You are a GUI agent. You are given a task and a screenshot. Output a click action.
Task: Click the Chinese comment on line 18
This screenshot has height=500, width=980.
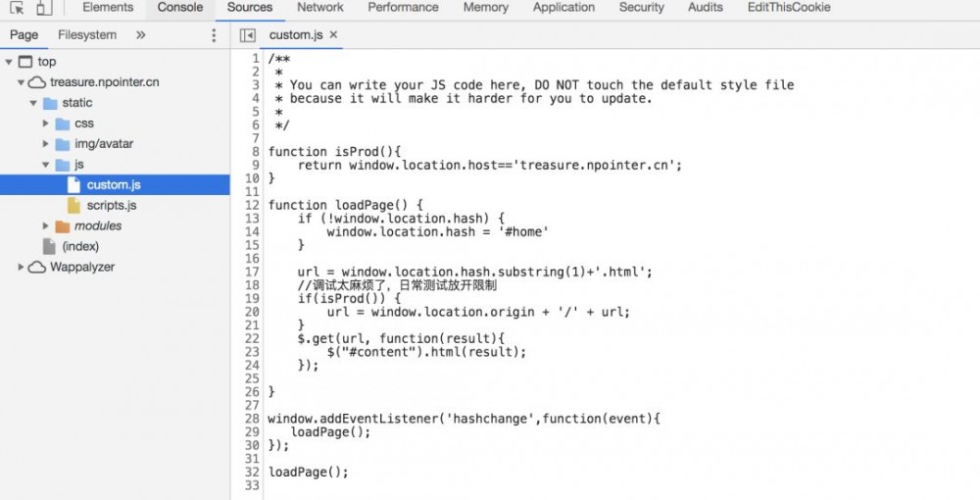[x=397, y=285]
